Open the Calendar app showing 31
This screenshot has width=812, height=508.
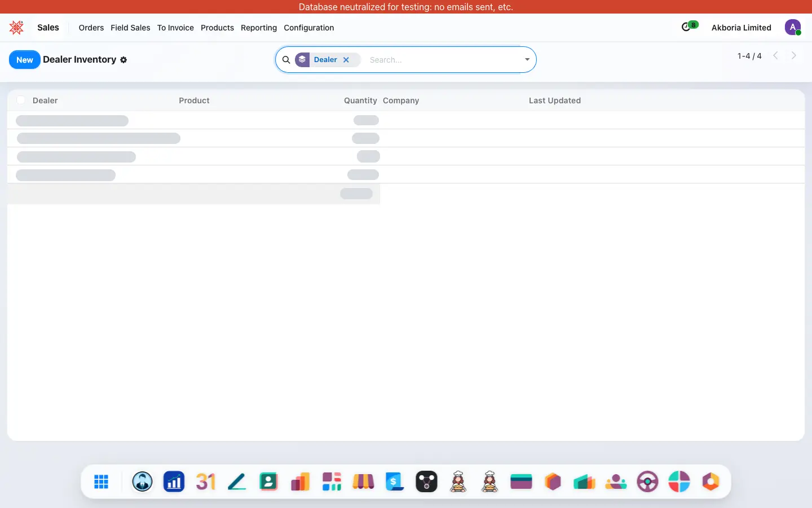click(206, 481)
